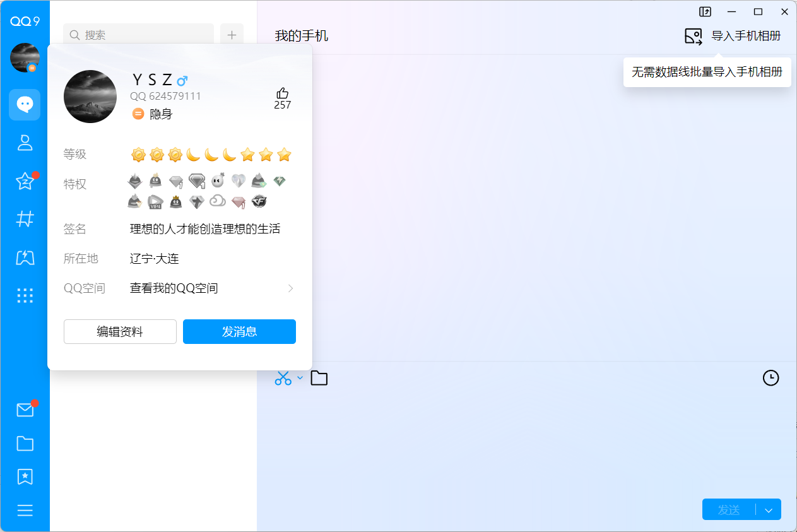Click the orange invisible status icon

[x=138, y=114]
